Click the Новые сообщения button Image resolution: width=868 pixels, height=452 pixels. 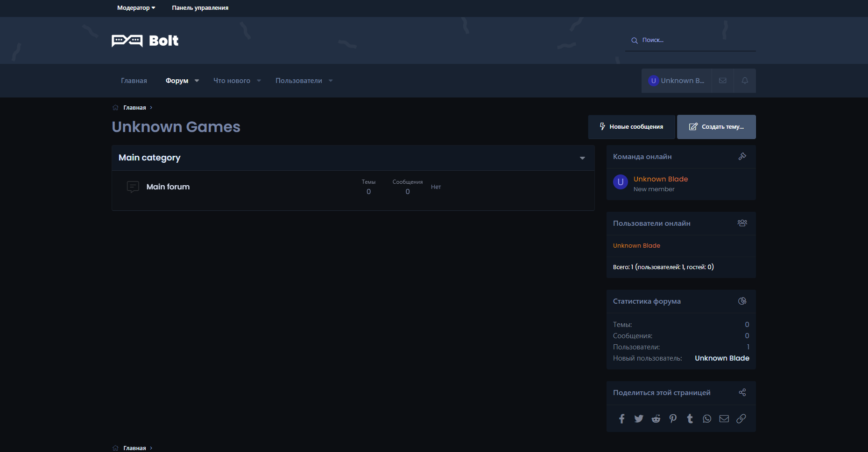point(631,127)
